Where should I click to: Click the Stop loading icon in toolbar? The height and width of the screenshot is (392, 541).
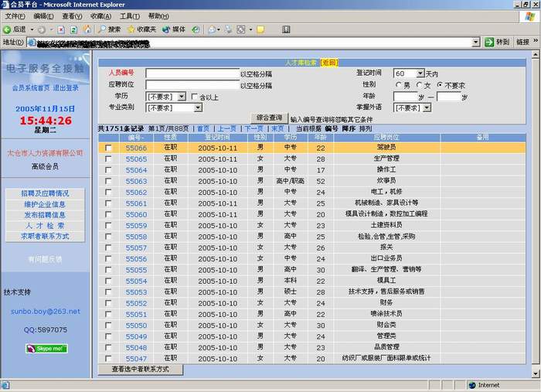(61, 29)
